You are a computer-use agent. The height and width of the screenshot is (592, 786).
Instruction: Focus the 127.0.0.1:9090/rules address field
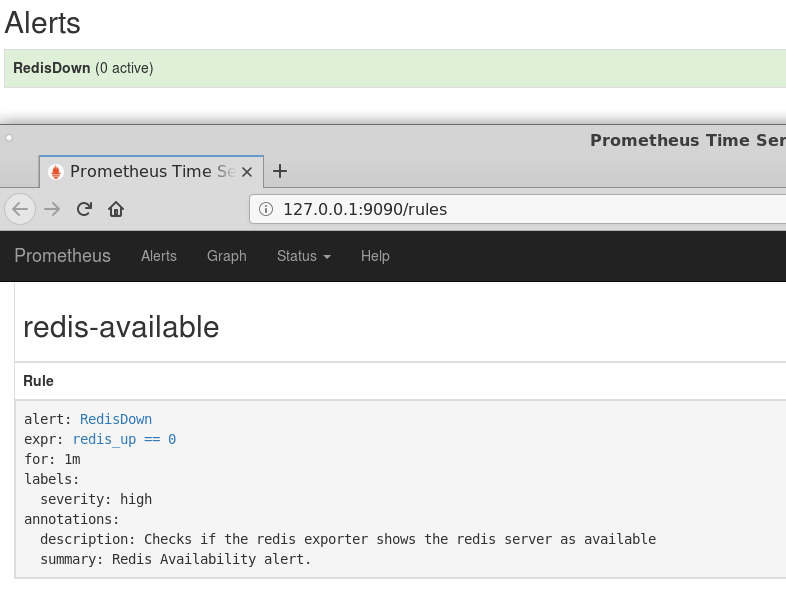click(517, 209)
